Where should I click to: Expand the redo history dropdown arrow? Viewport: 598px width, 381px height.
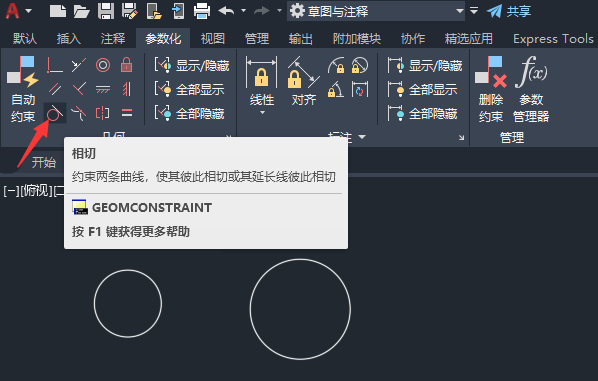pos(279,11)
